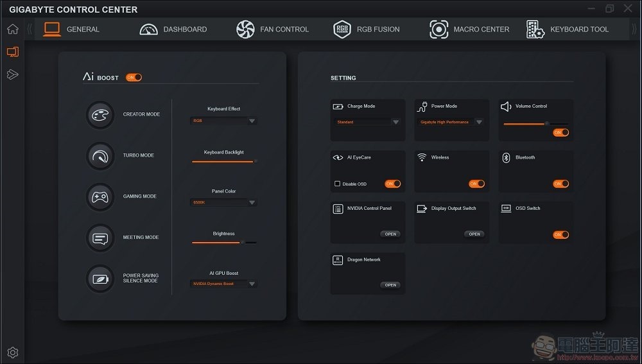Open the FAN CONTROL tab
Viewport: 642px width, 364px height.
pyautogui.click(x=273, y=29)
